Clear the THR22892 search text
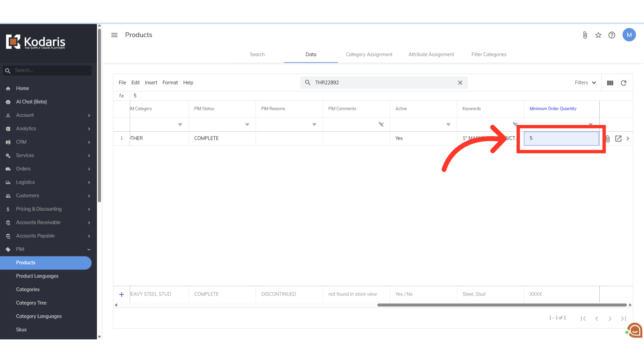 point(460,83)
